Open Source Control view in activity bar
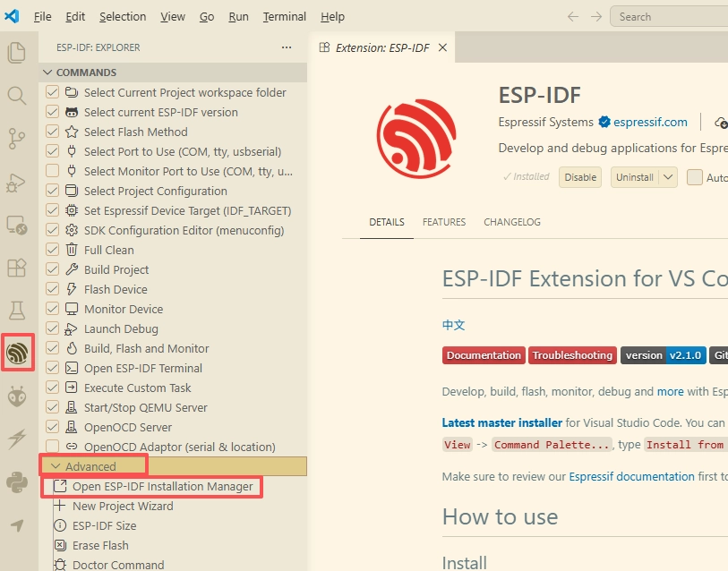The height and width of the screenshot is (571, 728). [17, 139]
